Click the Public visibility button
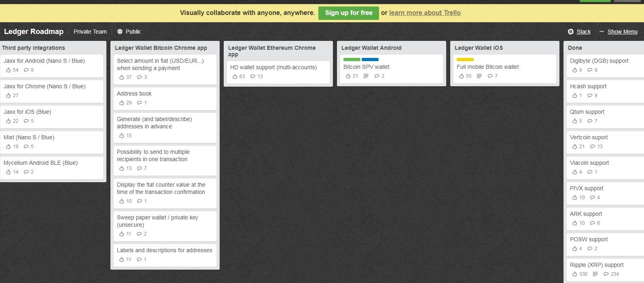The image size is (644, 283). [x=129, y=32]
